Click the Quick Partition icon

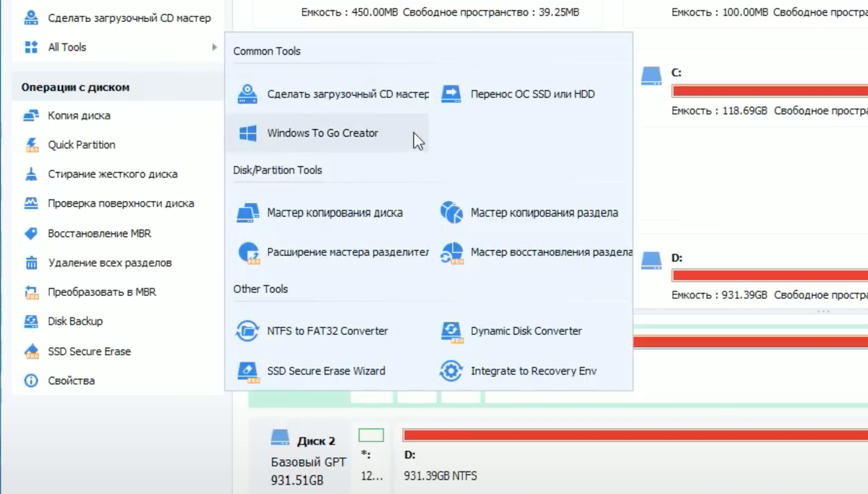coord(31,145)
